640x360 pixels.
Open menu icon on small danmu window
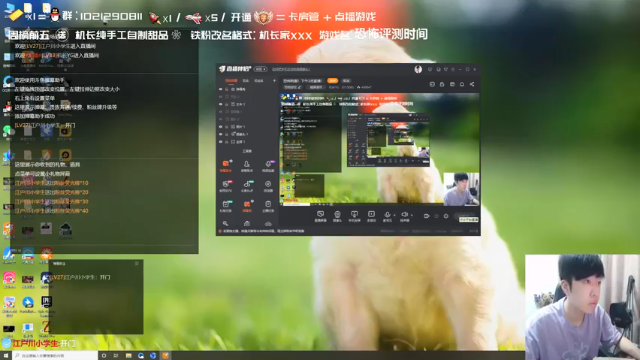tap(137, 263)
